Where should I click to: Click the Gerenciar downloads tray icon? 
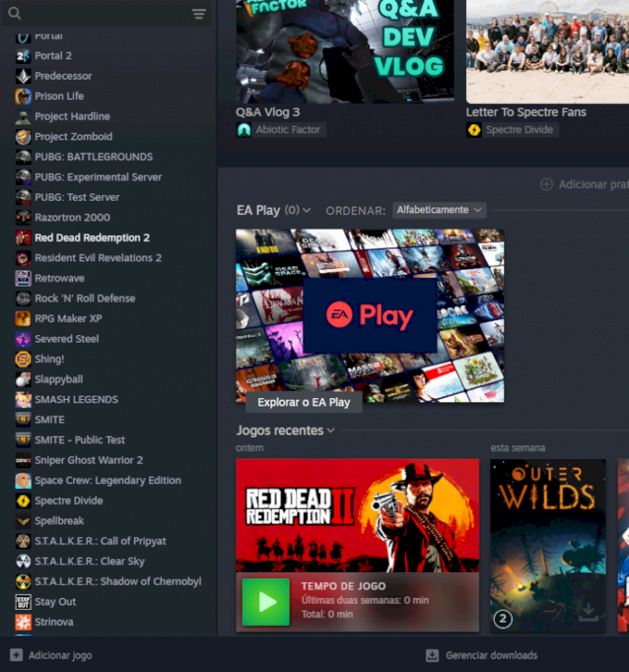(x=432, y=655)
